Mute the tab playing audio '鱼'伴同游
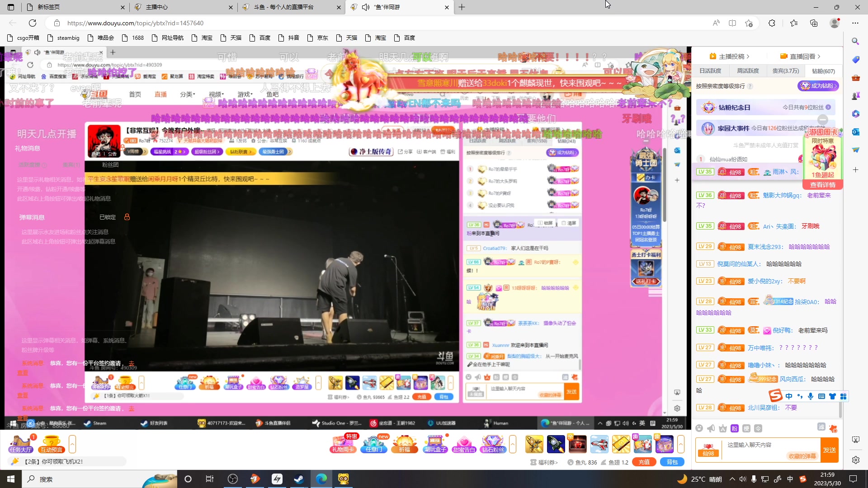This screenshot has width=868, height=488. [366, 7]
